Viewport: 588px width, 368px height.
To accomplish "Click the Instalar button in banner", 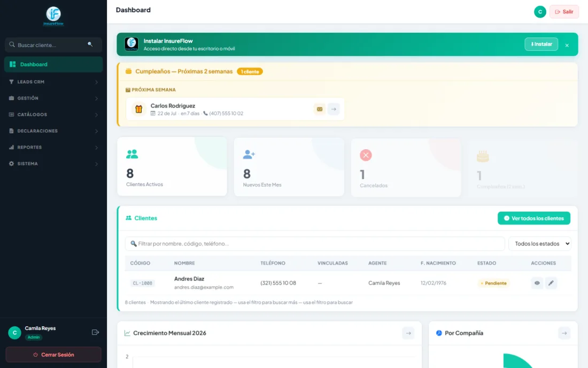I will 541,44.
